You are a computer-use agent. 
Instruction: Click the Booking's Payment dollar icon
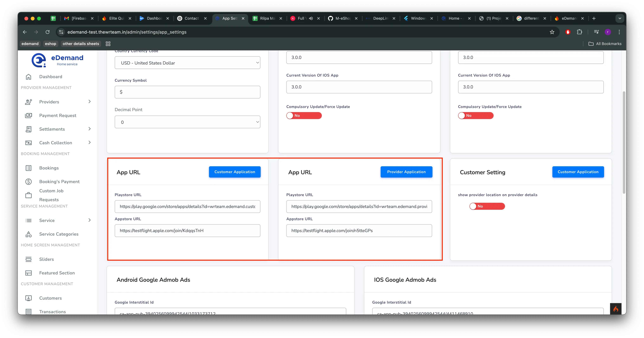tap(29, 181)
